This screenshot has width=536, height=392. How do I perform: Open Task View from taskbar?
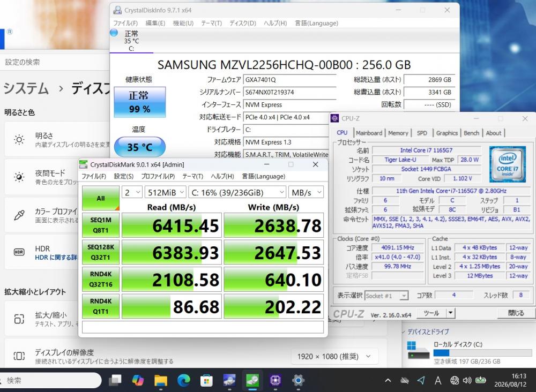[x=115, y=380]
